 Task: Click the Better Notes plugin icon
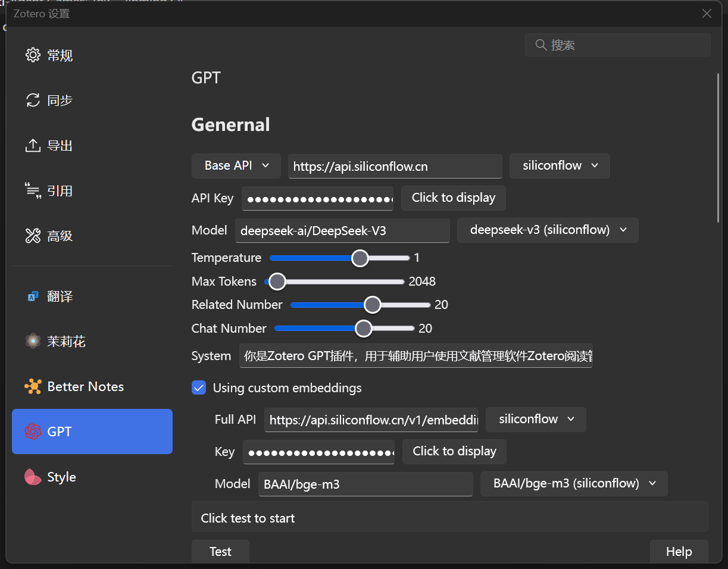[x=33, y=386]
